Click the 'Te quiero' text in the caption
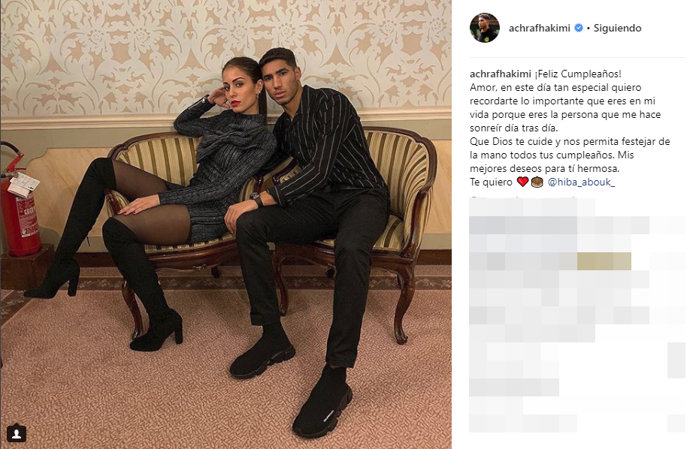Viewport: 690px width, 449px height. coord(491,182)
